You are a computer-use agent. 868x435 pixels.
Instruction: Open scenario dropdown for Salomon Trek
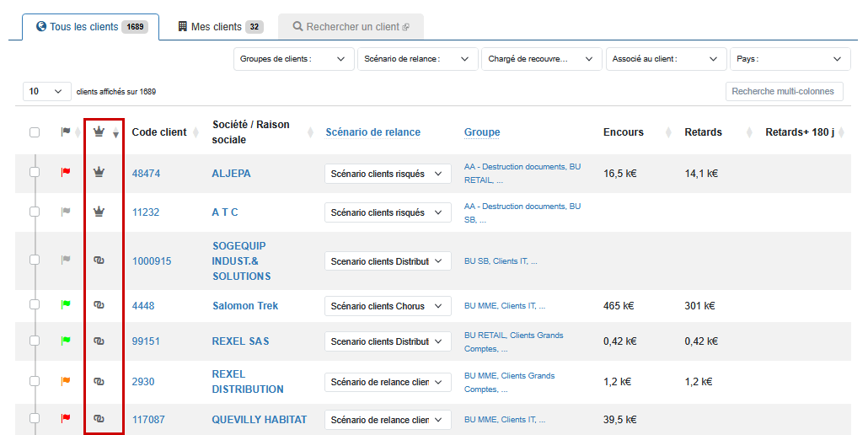pos(388,306)
